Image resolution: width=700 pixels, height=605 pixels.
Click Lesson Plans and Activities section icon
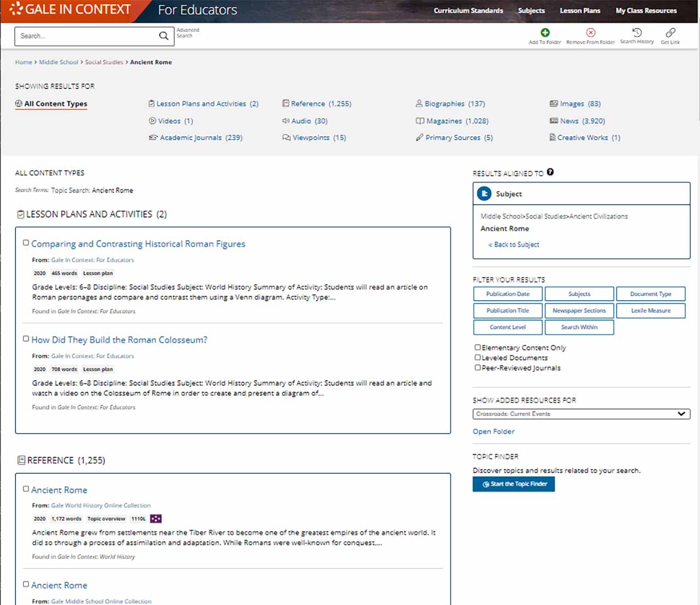click(x=20, y=214)
